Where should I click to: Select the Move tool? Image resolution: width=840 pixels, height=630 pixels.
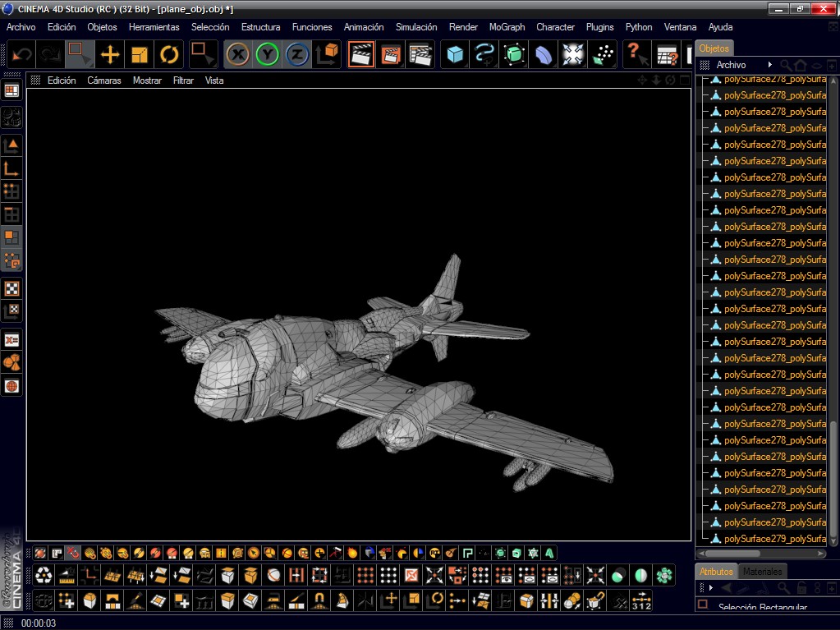click(110, 54)
